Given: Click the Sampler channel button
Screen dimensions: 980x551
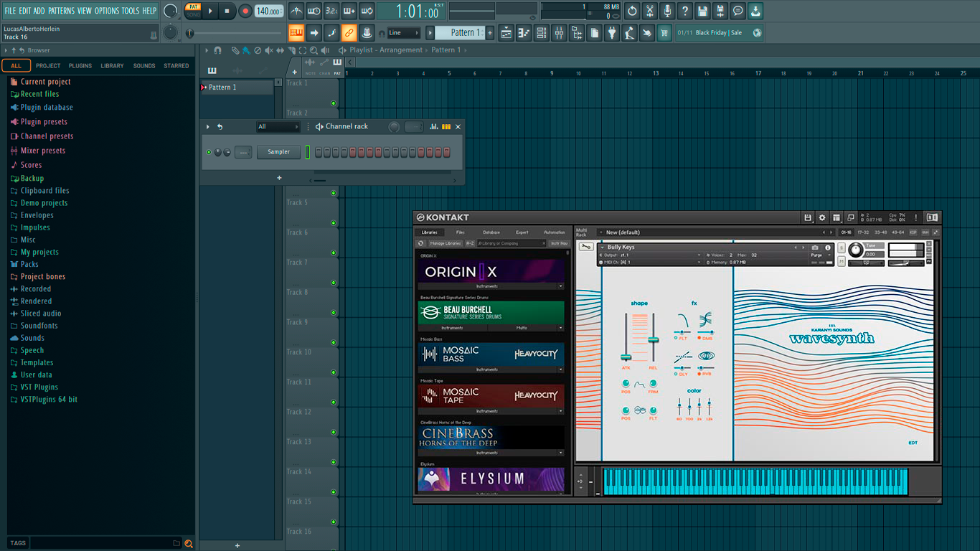Looking at the screenshot, I should pyautogui.click(x=279, y=152).
